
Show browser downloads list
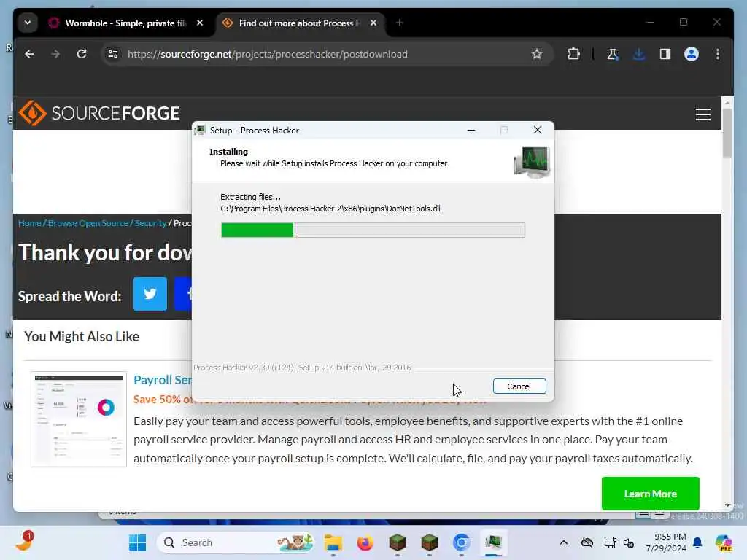[639, 54]
